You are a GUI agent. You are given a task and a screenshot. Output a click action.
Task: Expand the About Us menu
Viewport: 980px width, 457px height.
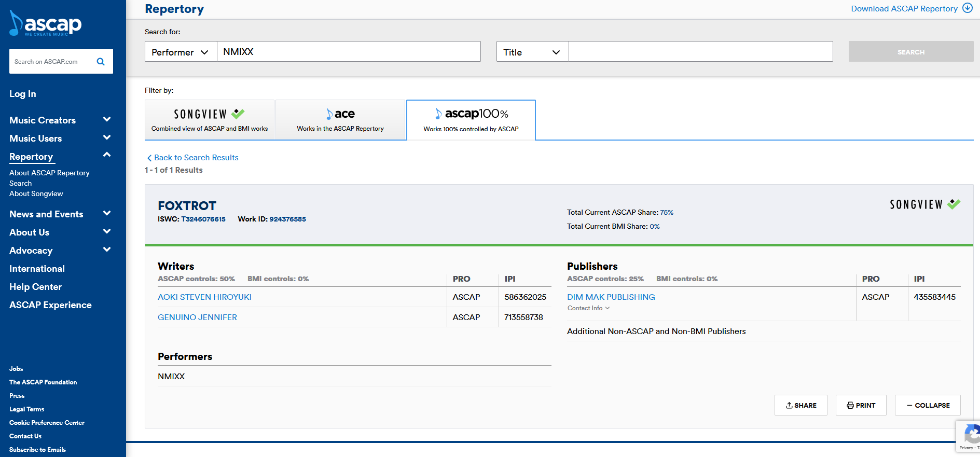[107, 232]
